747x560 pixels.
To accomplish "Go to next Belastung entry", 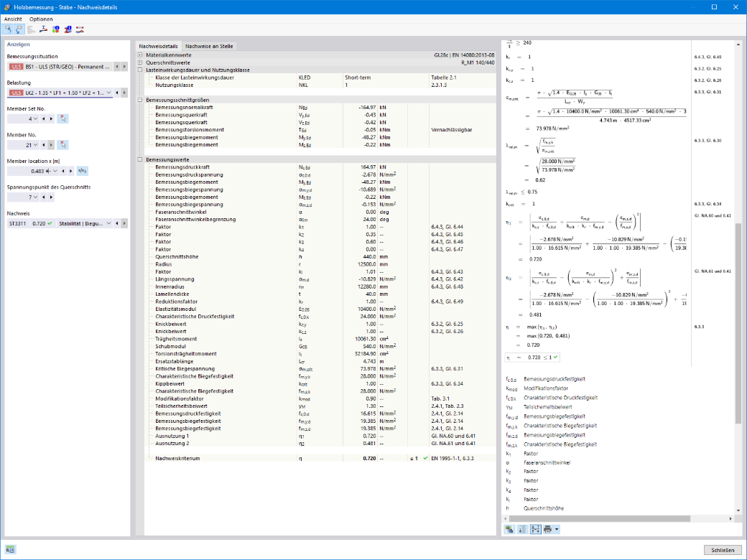I will [x=125, y=93].
